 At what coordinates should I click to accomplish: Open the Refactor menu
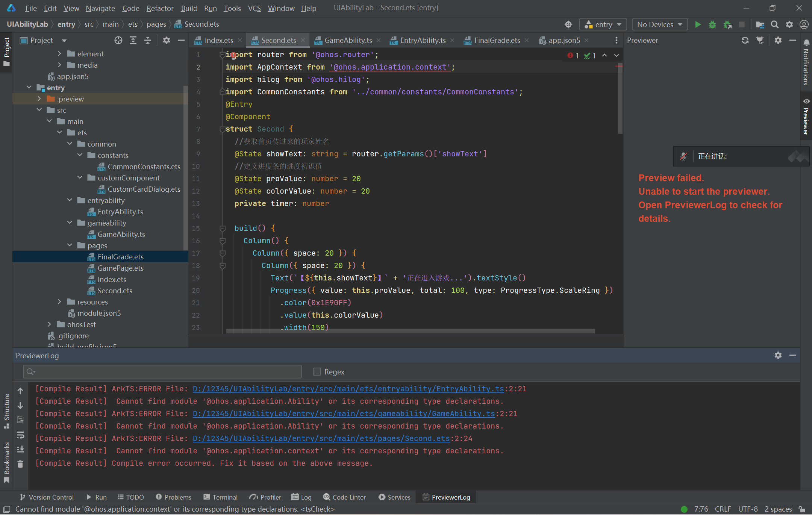pos(160,8)
